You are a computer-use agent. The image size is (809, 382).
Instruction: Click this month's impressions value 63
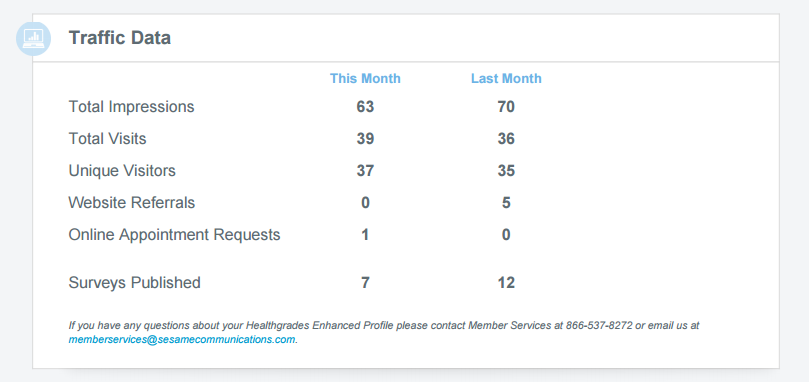pos(365,107)
